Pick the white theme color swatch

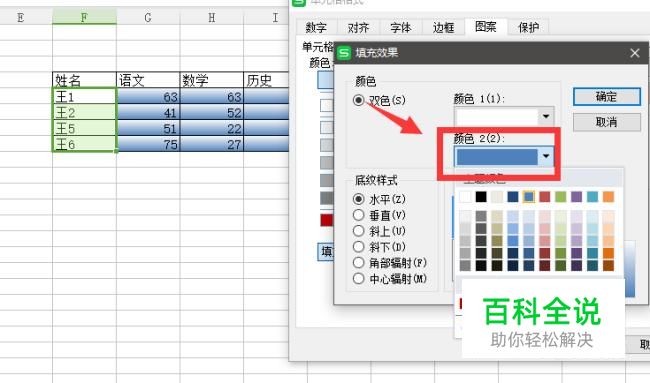coord(465,197)
